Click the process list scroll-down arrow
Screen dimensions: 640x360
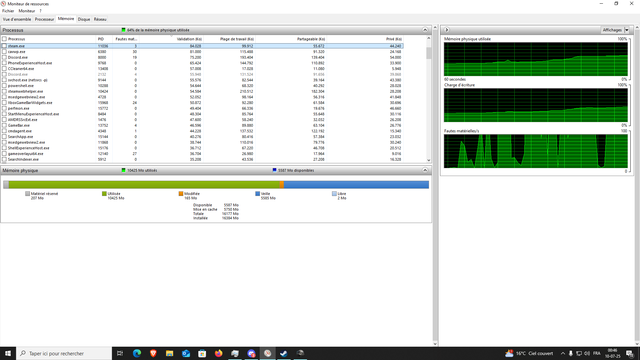pyautogui.click(x=429, y=160)
